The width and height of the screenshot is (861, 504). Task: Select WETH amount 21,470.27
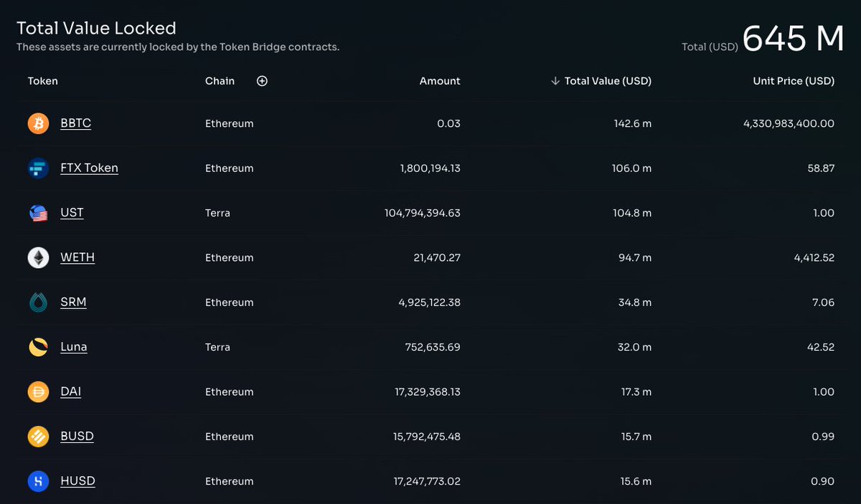pos(437,257)
